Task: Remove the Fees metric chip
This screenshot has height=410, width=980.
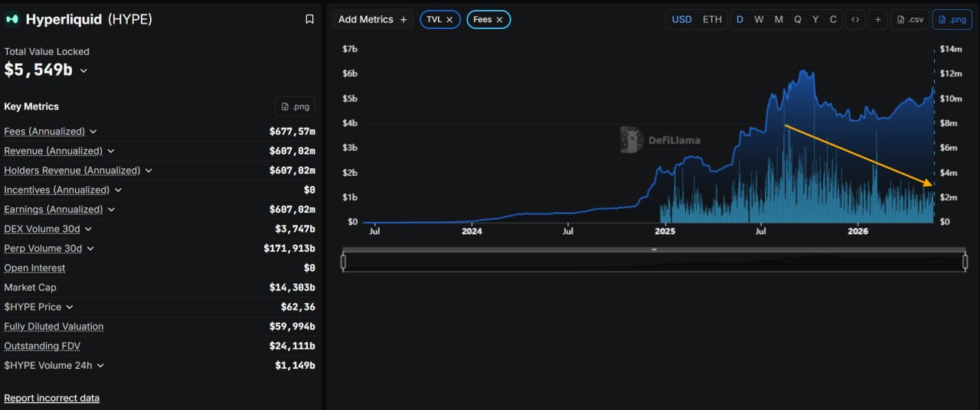Action: 499,19
